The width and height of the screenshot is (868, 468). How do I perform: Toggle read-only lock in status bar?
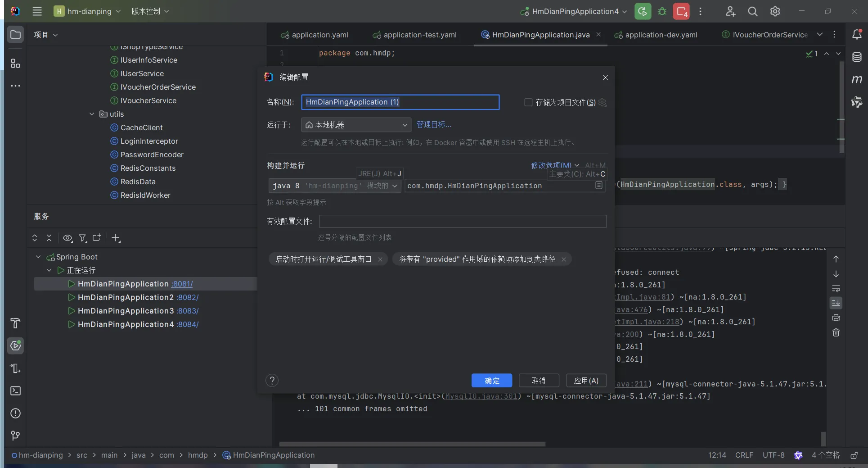coord(854,455)
